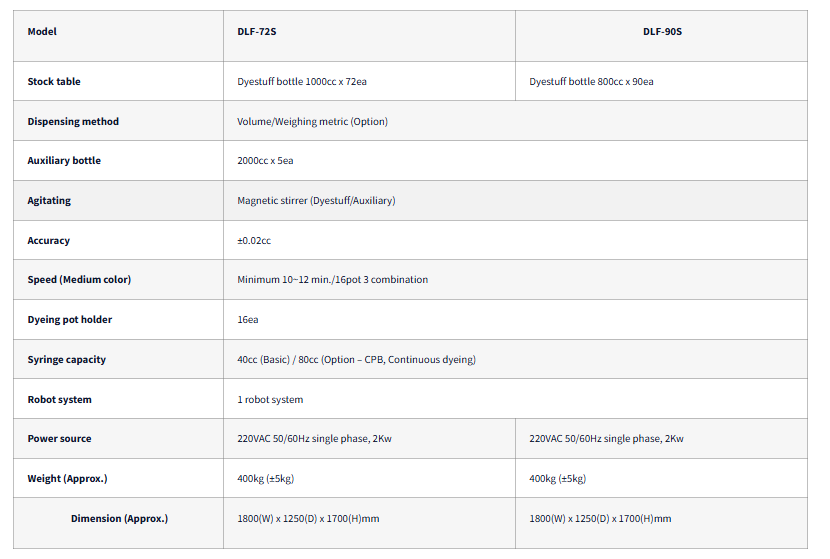Click the Dimension (Approx.) row label
The image size is (830, 559).
point(119,518)
